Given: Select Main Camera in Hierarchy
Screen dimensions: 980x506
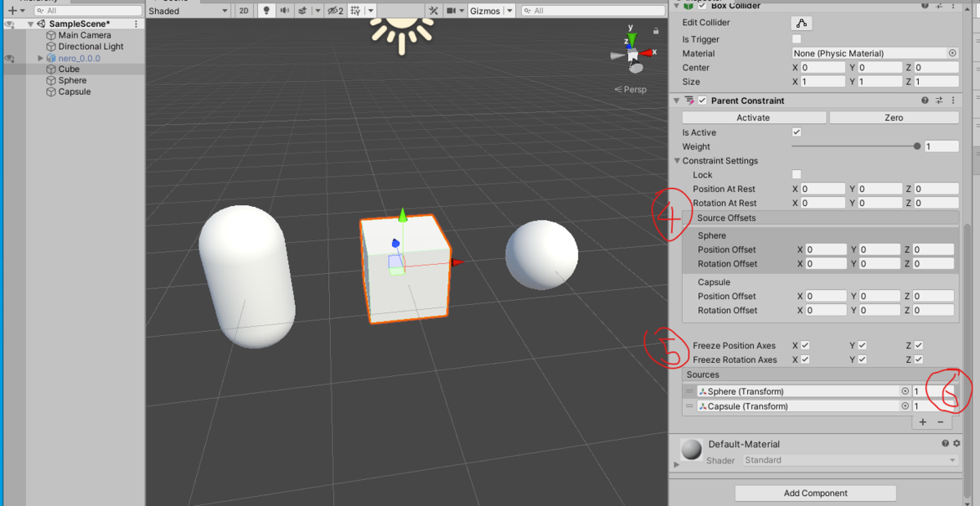Looking at the screenshot, I should 84,35.
